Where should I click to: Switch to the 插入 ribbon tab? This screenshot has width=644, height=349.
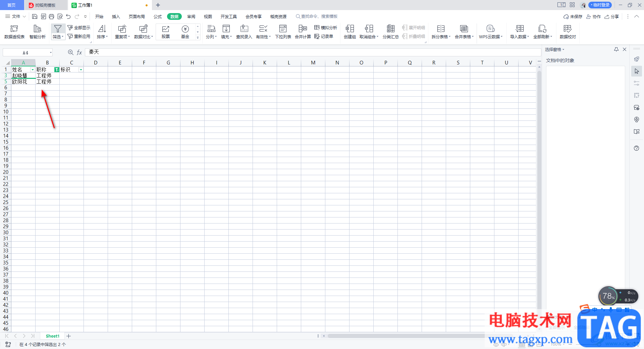pyautogui.click(x=116, y=16)
